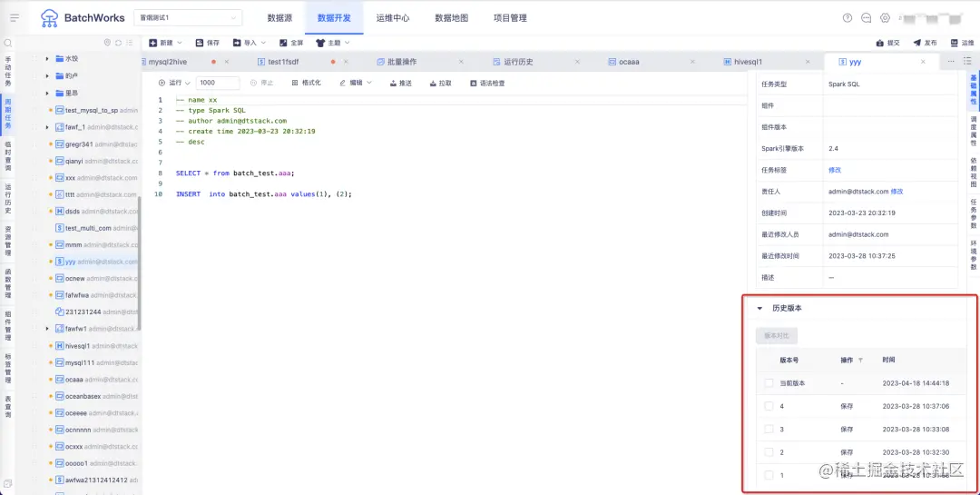Screen dimensions: 980x495
Task: Click 推送 push button
Action: pyautogui.click(x=401, y=83)
